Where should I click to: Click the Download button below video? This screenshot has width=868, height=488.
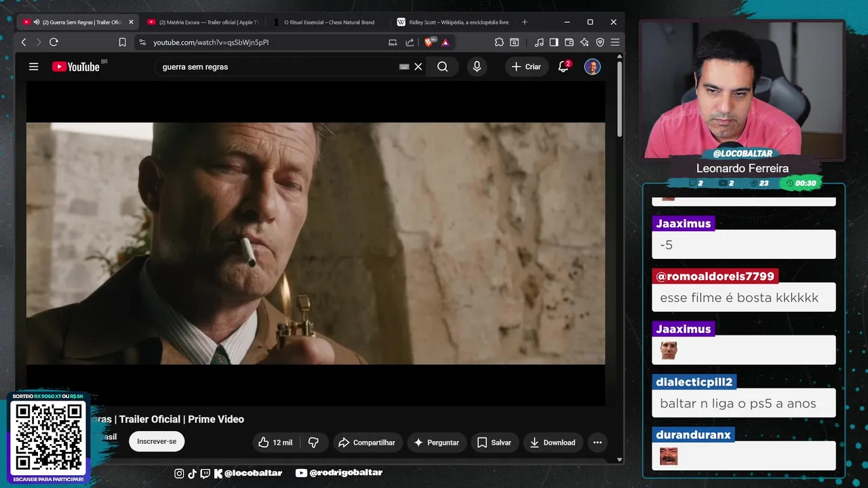pos(553,443)
